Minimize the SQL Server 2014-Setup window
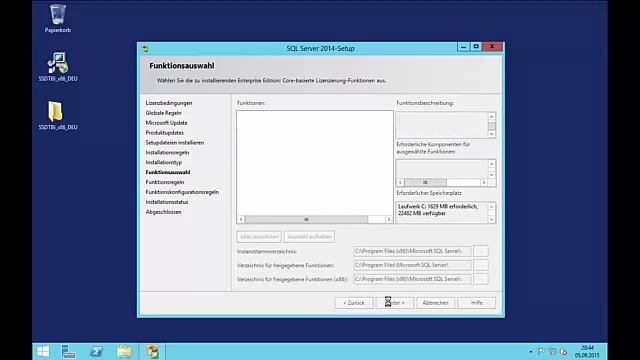Screen dimensions: 640x360 tap(463, 47)
